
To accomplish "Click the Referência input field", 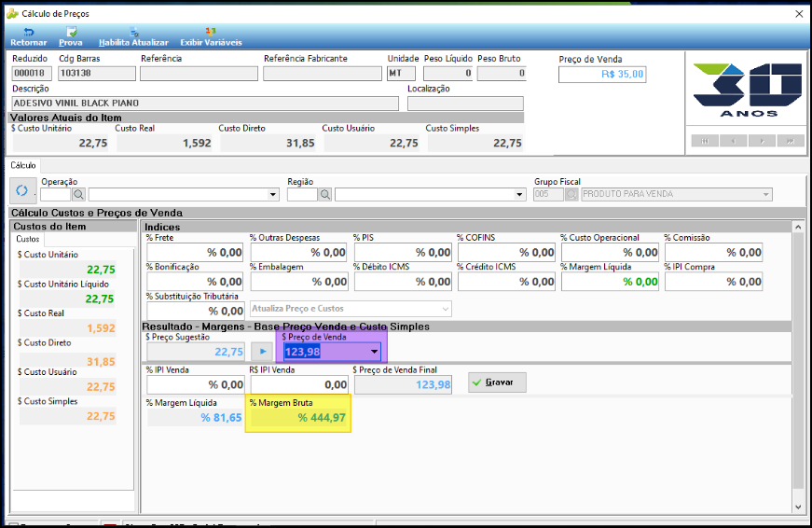I will (199, 73).
